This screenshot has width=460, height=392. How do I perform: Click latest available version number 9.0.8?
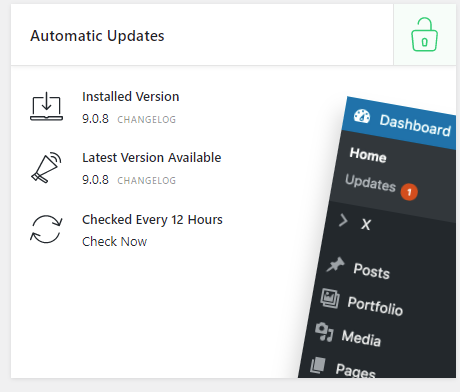click(x=95, y=180)
